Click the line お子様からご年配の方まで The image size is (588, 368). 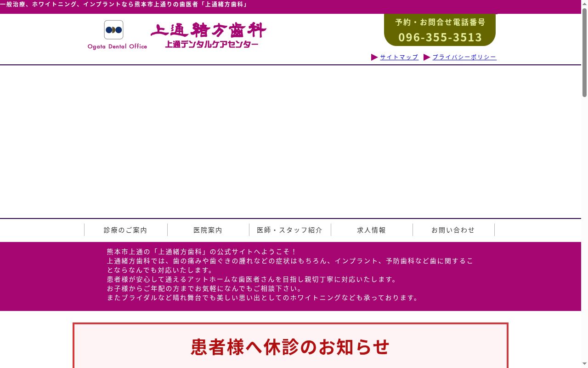[204, 288]
